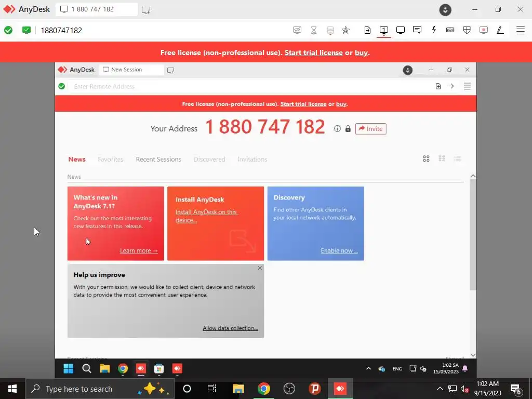532x399 pixels.
Task: Switch to large tiles view
Action: pyautogui.click(x=426, y=158)
